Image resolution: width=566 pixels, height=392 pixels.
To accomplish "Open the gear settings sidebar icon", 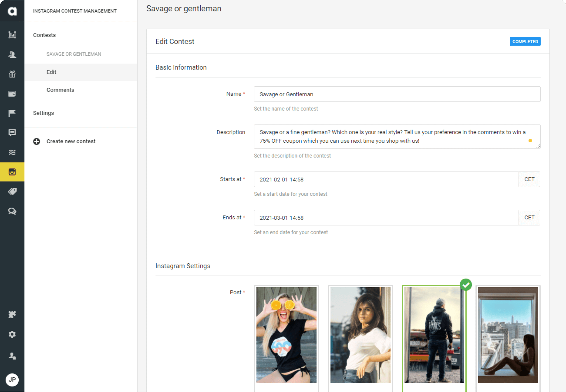I will 12,334.
